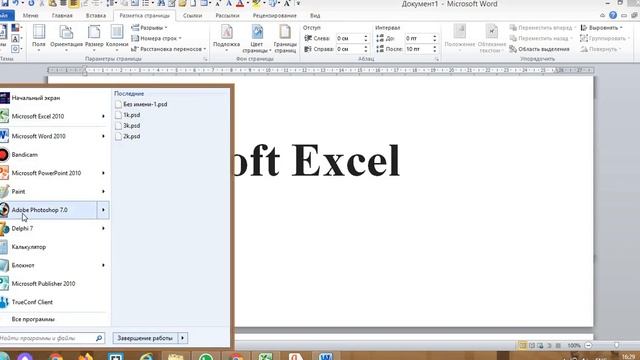This screenshot has height=360, width=640.
Task: Click the zoom out minus button
Action: (588, 345)
